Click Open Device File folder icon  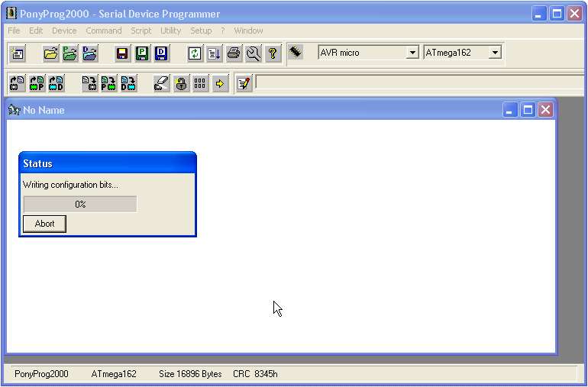[x=50, y=53]
